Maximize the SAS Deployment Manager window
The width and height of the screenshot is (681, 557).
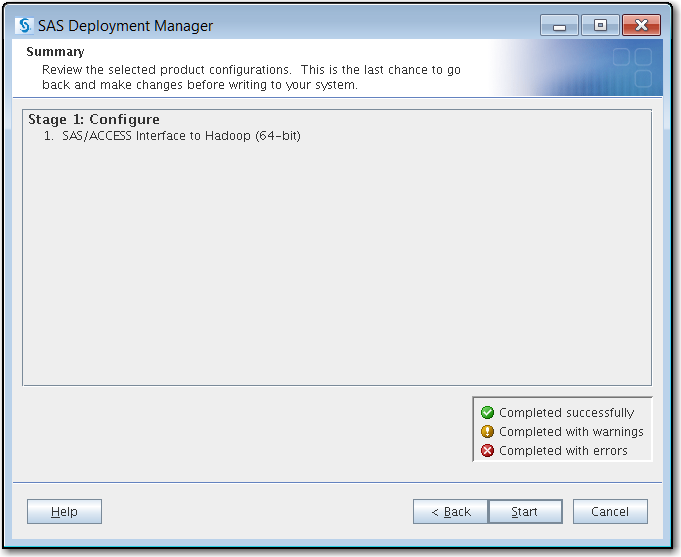[600, 25]
